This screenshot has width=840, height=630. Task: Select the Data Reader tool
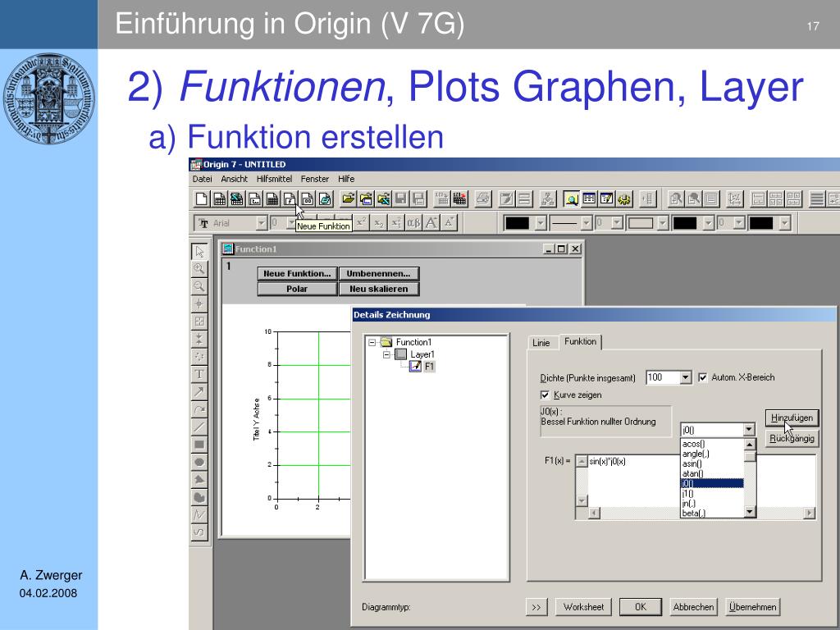click(199, 322)
